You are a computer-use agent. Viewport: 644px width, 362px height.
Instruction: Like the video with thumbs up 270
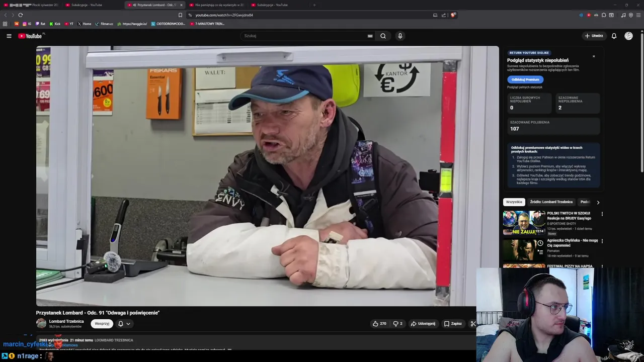pyautogui.click(x=379, y=324)
